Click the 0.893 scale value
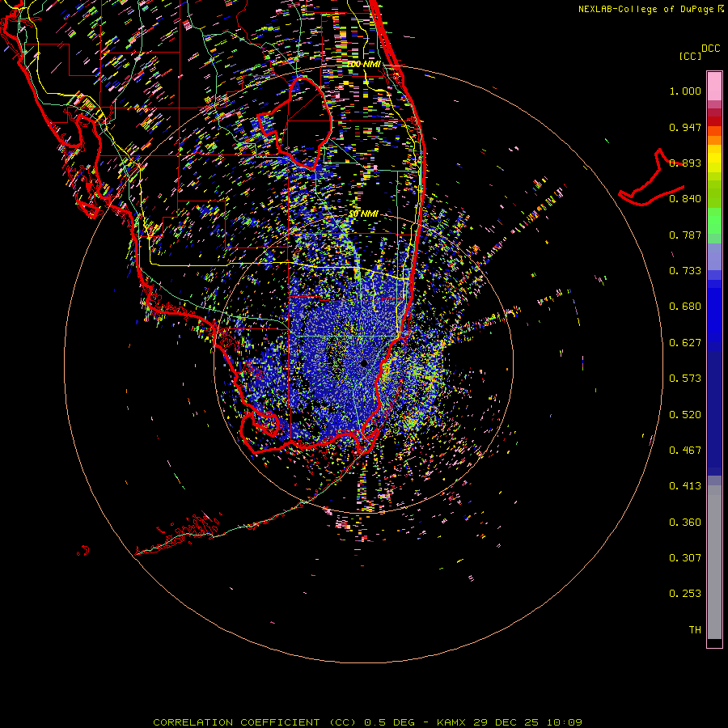 (x=685, y=163)
